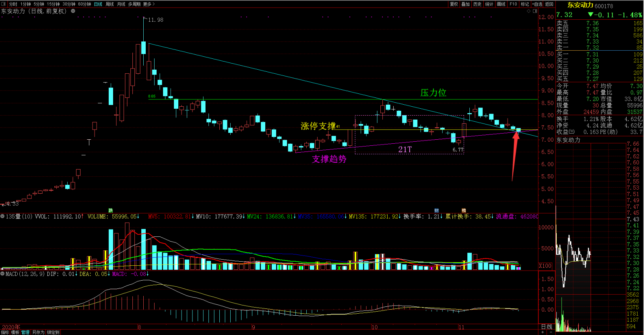Click the stock name 东安动力 600178 header
The height and width of the screenshot is (335, 644).
[x=590, y=6]
